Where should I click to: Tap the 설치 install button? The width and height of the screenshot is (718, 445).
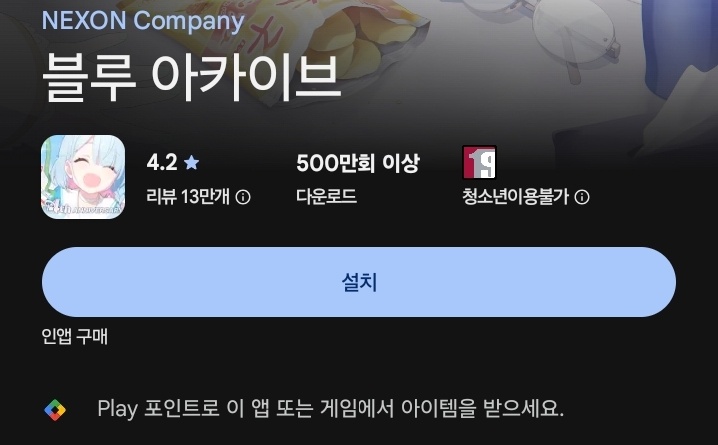coord(359,282)
